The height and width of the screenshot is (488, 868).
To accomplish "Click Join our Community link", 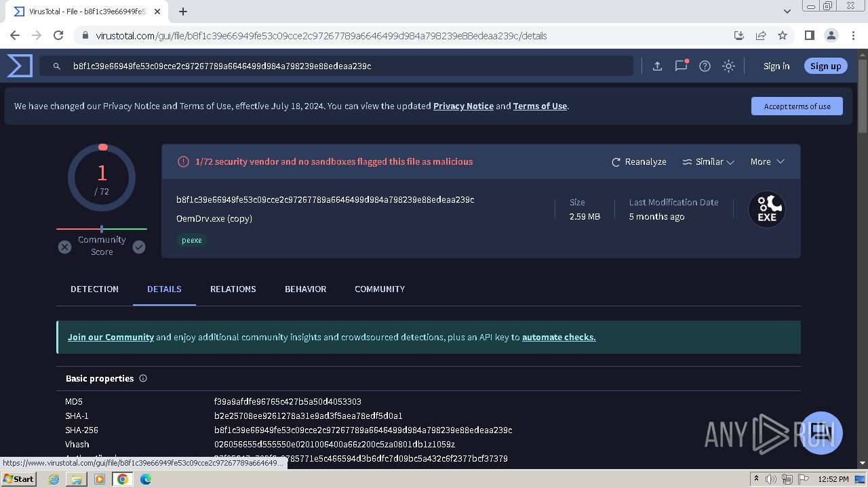I will pyautogui.click(x=111, y=337).
